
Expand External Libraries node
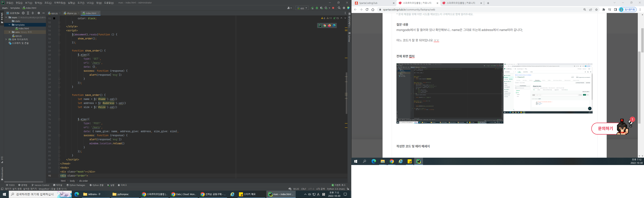coord(6,39)
